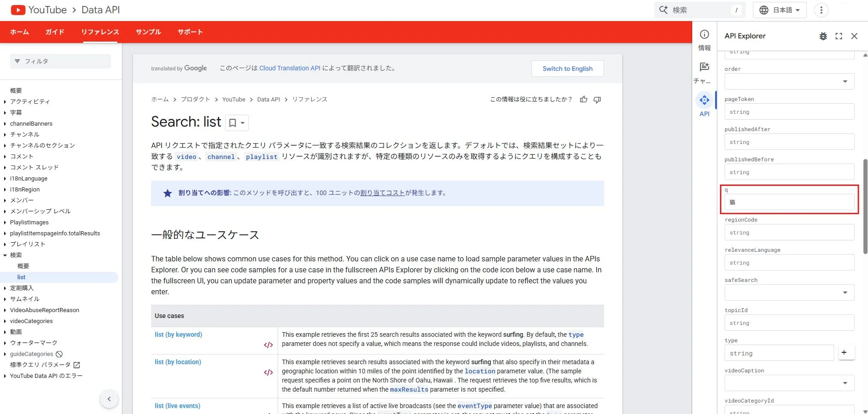Click the thumbs up helpful icon
868x414 pixels.
(584, 99)
